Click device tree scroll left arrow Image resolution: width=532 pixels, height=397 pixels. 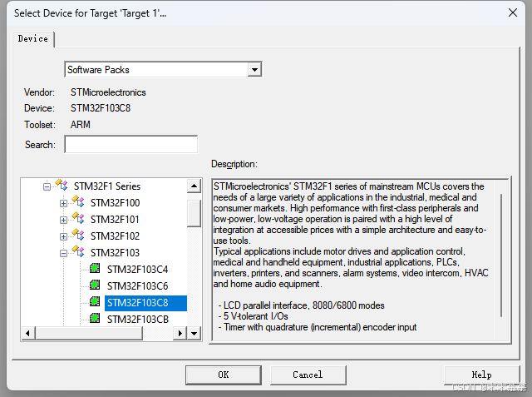point(28,333)
